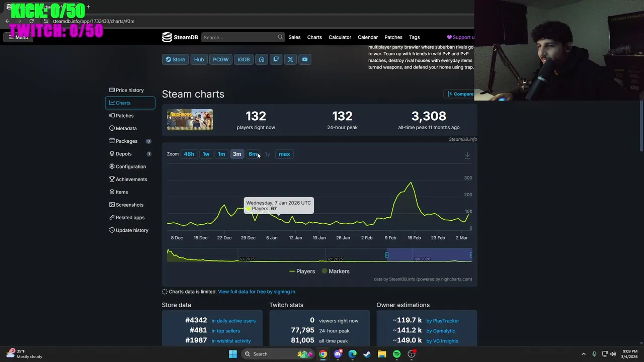Open the Calculator navigation item
Viewport: 644px width, 362px height.
tap(340, 37)
